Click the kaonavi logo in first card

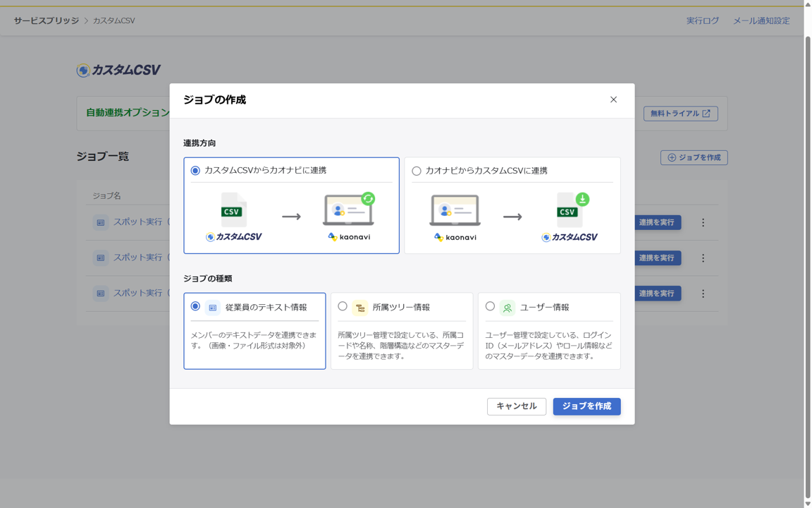click(349, 237)
